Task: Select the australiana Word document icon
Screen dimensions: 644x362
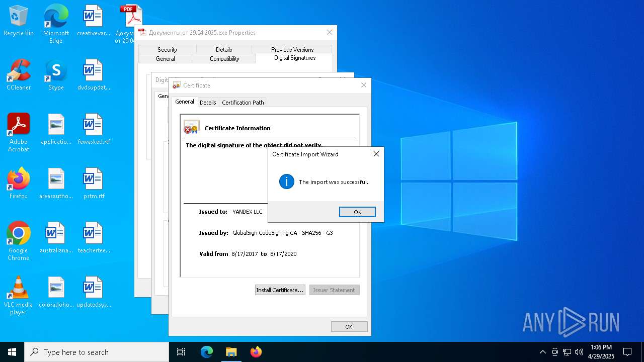Action: [x=56, y=238]
